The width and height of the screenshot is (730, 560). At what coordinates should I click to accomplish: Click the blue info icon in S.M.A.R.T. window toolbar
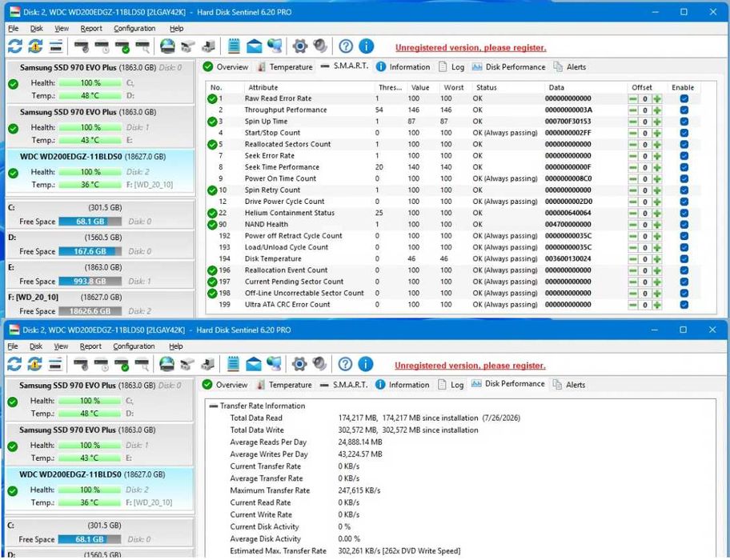tap(367, 46)
